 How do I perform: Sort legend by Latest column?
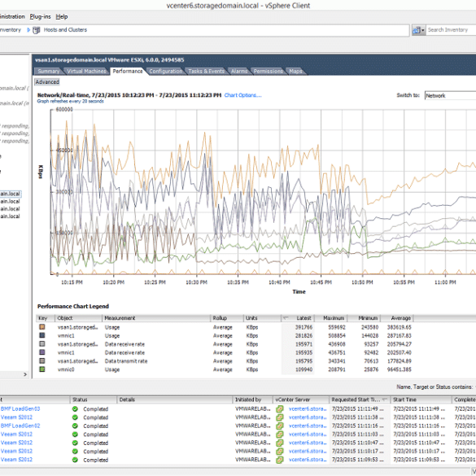tap(298, 318)
